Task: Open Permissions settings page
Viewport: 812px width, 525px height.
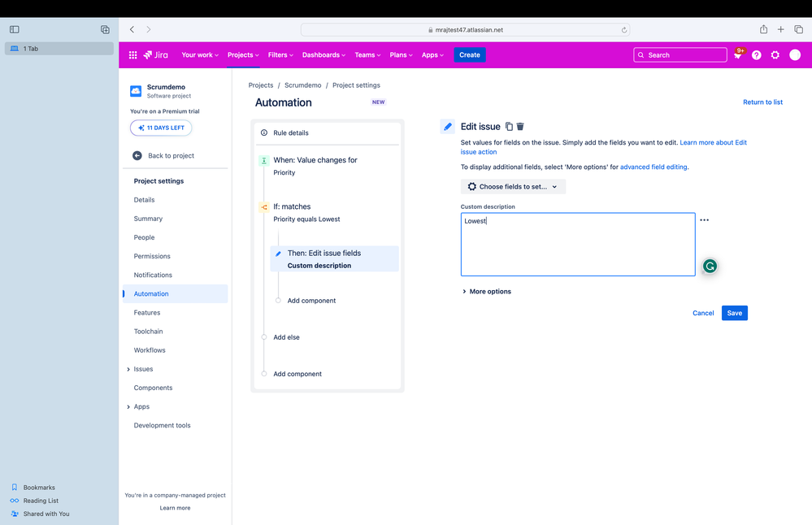Action: [x=152, y=256]
